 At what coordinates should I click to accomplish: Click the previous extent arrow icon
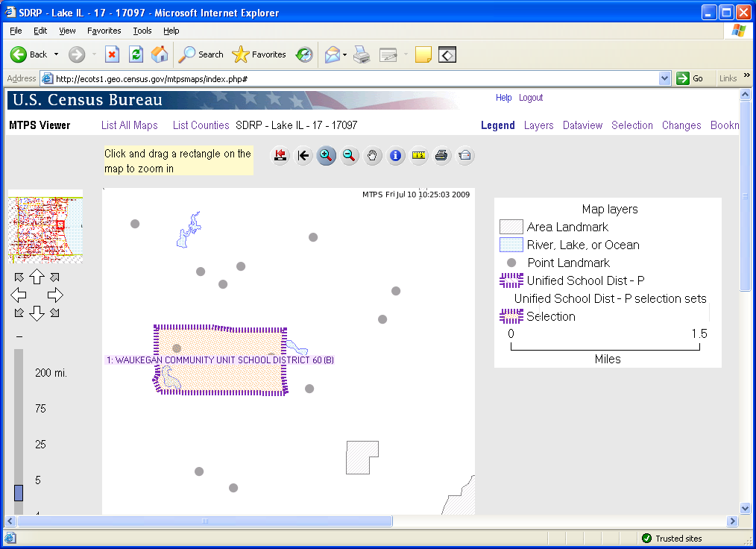[x=303, y=156]
